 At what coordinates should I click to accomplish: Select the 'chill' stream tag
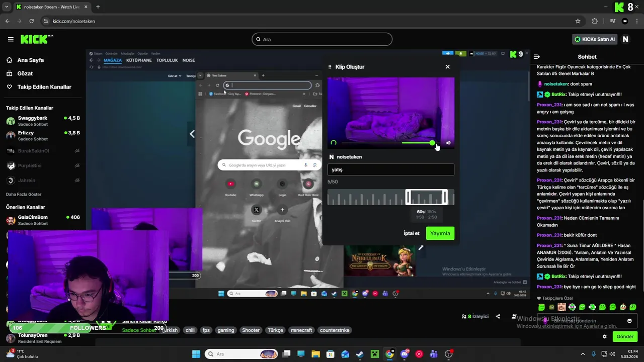click(190, 330)
